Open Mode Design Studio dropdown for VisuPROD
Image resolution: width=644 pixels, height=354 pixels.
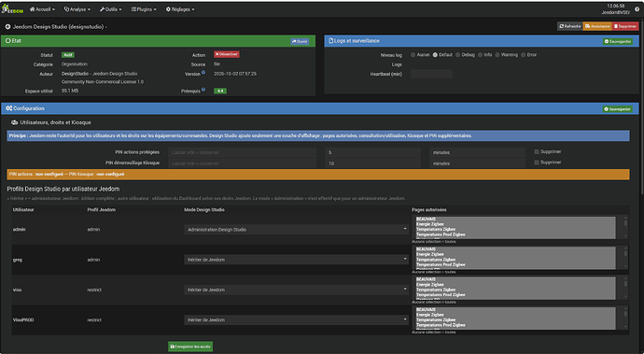[296, 319]
